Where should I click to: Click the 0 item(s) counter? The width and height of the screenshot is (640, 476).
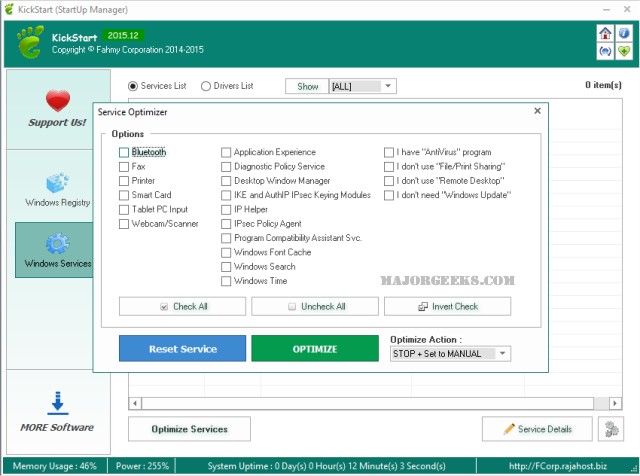(603, 85)
